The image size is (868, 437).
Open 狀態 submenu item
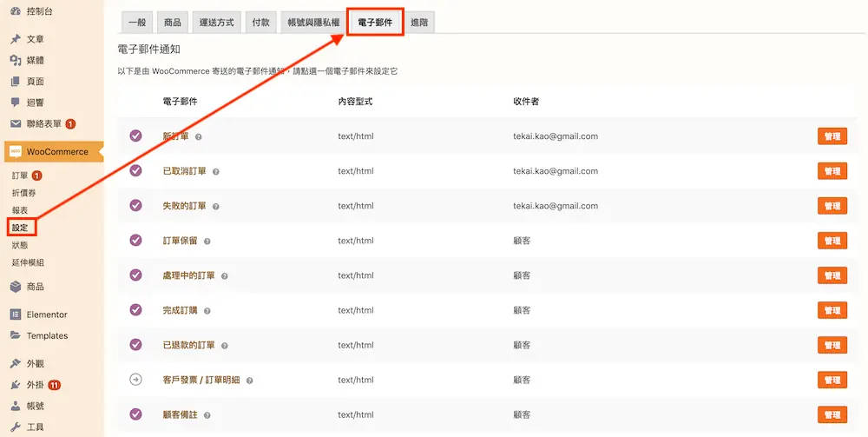click(x=20, y=245)
